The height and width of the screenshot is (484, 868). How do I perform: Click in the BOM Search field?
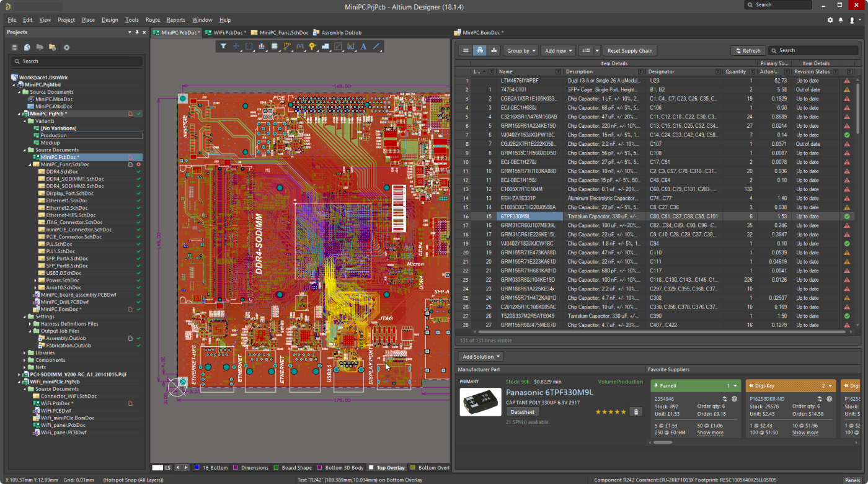(x=813, y=50)
